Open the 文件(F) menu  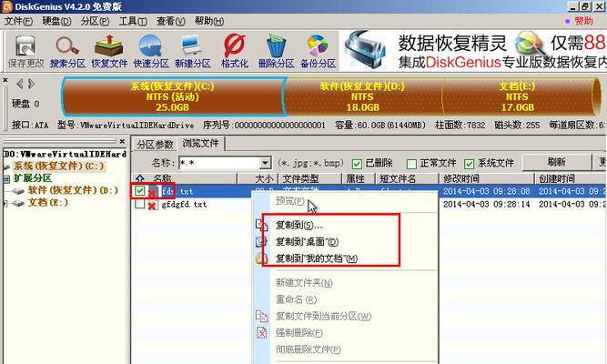click(x=18, y=21)
